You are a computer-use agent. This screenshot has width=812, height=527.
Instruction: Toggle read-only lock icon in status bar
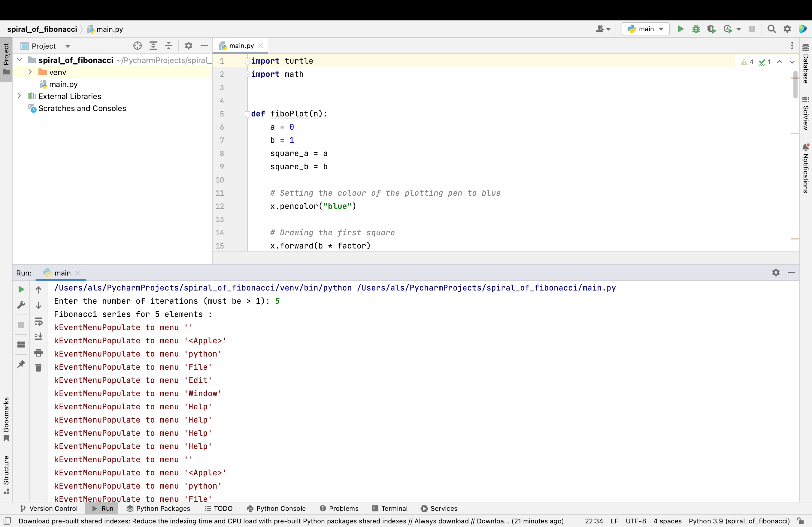[x=800, y=521]
